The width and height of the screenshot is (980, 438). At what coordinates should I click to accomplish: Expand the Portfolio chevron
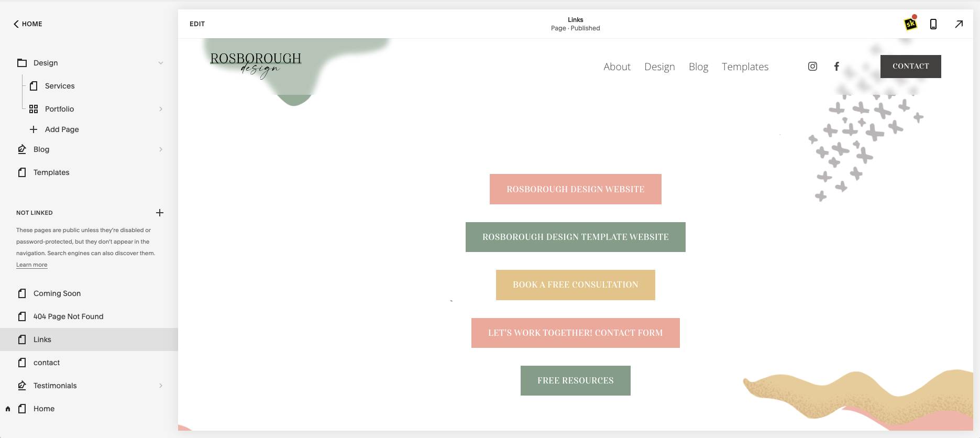pos(161,109)
